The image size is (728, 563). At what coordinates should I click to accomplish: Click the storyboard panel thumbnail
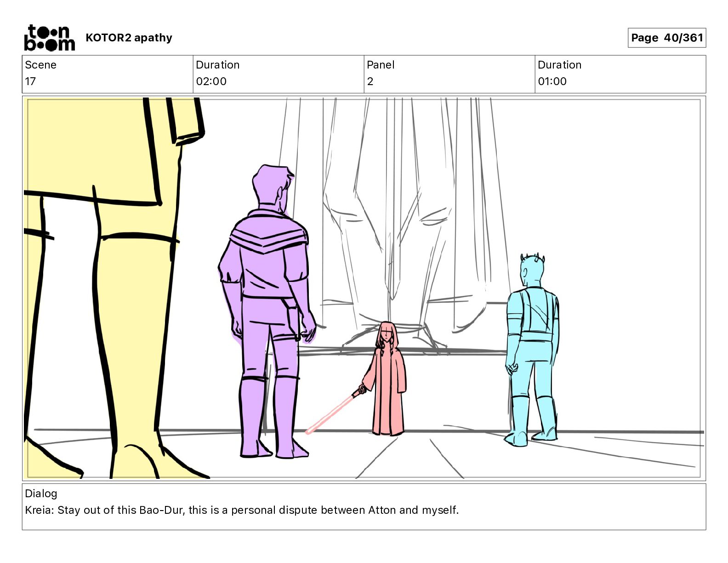pyautogui.click(x=364, y=288)
